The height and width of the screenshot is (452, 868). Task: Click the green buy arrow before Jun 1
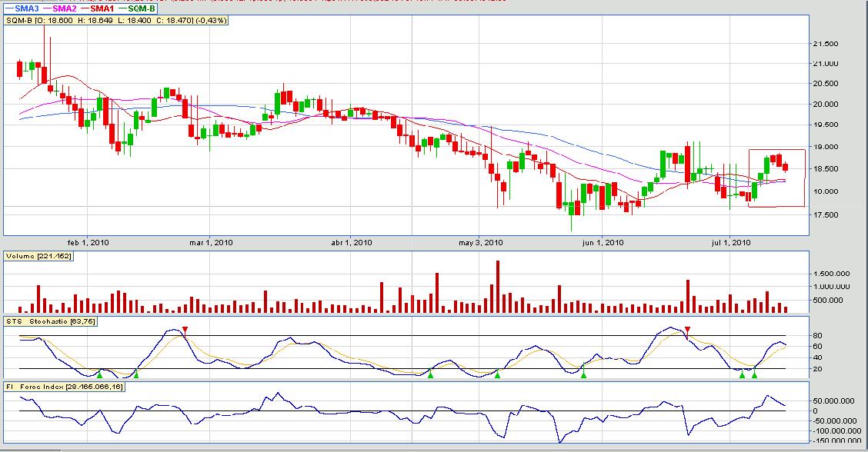click(583, 374)
